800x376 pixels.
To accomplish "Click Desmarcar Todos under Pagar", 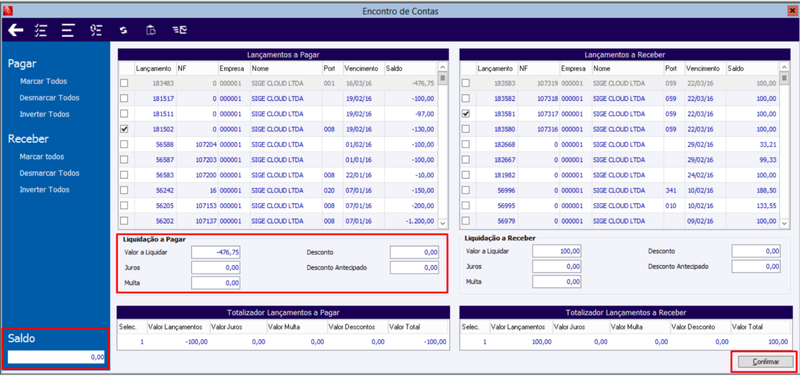I will 49,97.
